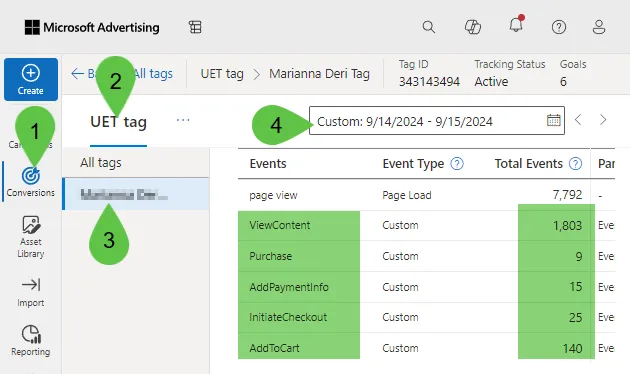Open the account list icon beside the logo
Viewport: 630px width, 374px height.
click(x=195, y=27)
